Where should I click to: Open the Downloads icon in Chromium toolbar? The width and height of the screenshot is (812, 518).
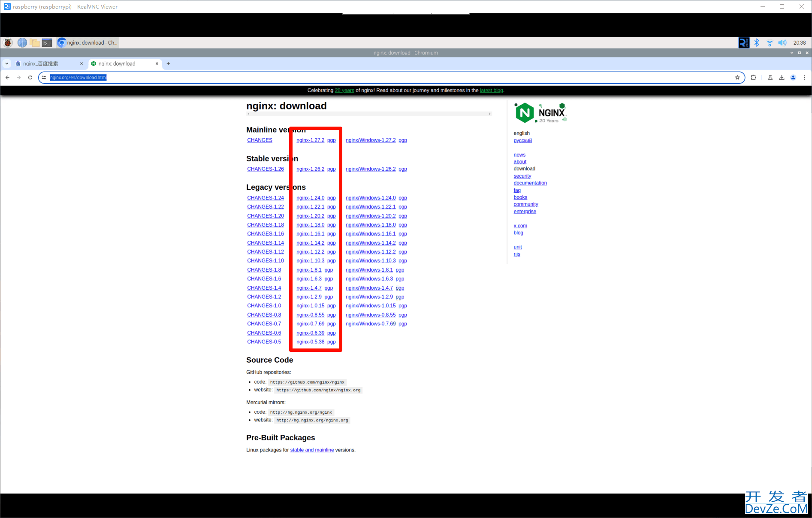(x=782, y=77)
